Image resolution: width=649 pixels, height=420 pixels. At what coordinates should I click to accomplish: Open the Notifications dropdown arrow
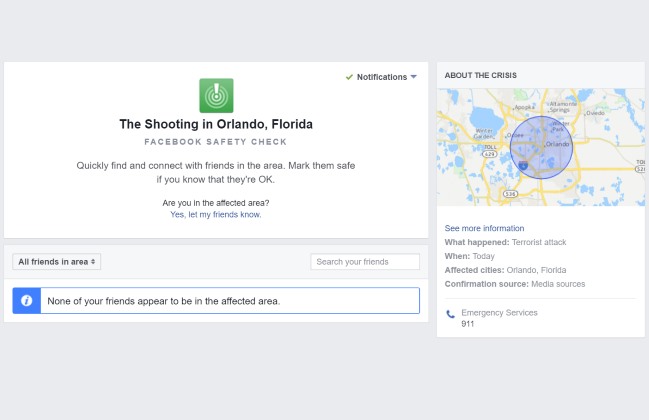point(414,77)
